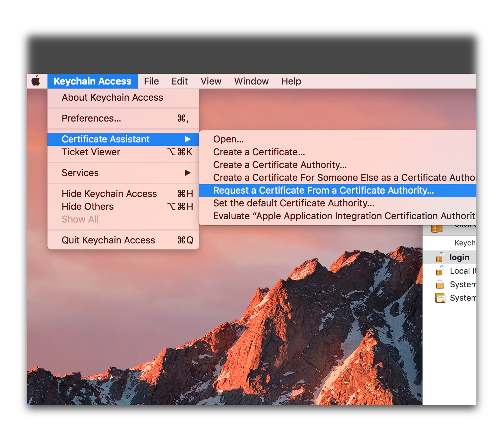Open the File menu
The image size is (504, 436).
[151, 81]
